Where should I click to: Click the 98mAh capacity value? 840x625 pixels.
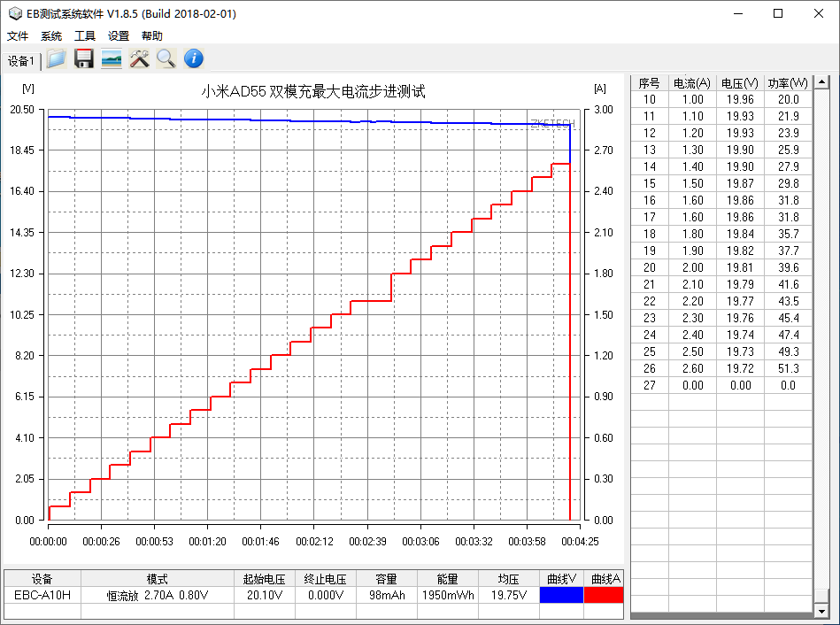tap(387, 595)
